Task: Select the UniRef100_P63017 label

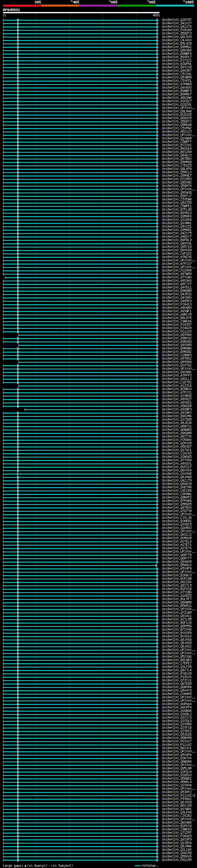Action: (176, 741)
